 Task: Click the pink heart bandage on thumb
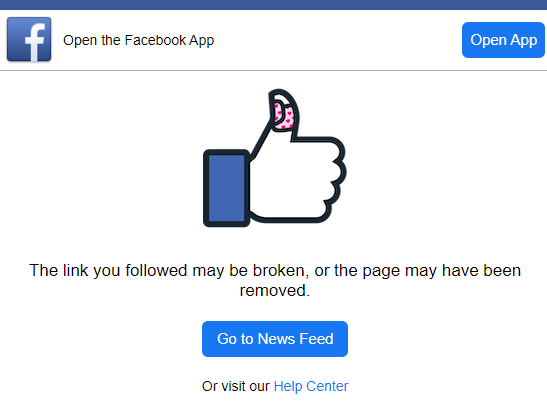(283, 115)
